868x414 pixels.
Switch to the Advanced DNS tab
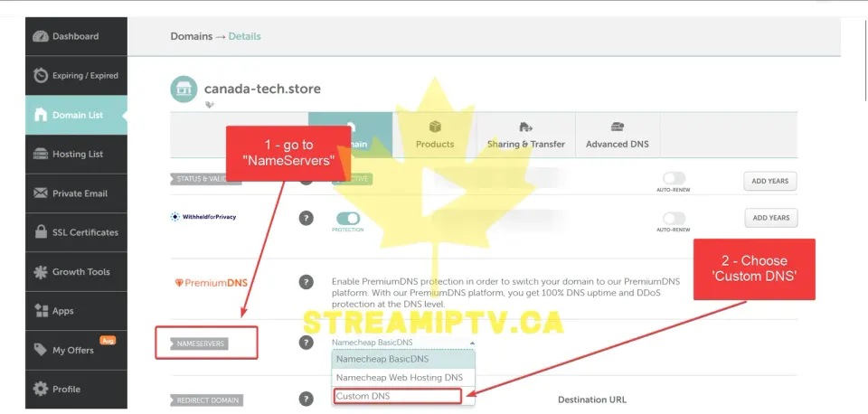click(618, 135)
